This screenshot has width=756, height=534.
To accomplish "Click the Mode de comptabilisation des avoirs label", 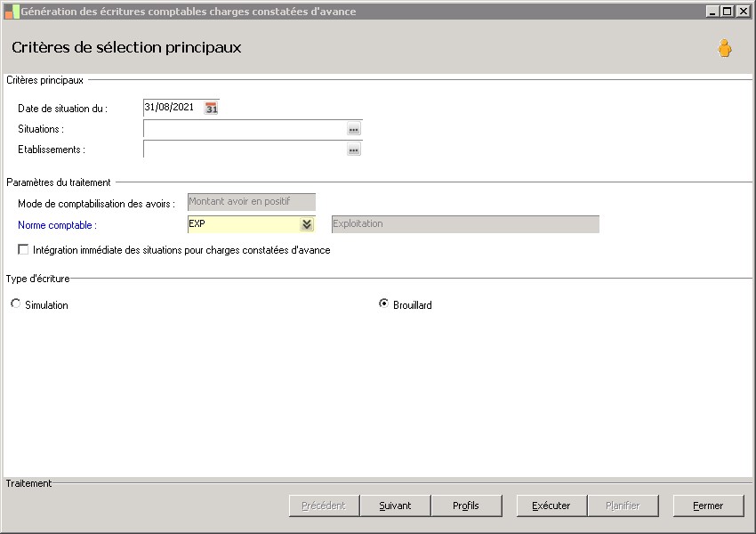I will pyautogui.click(x=96, y=204).
